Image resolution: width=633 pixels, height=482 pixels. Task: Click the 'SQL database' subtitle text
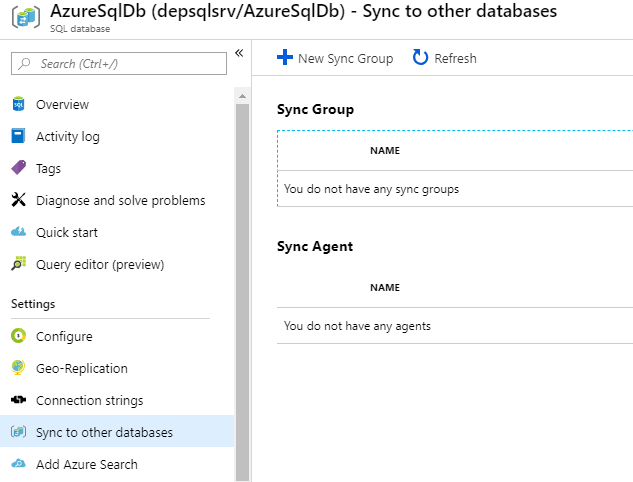tap(80, 29)
